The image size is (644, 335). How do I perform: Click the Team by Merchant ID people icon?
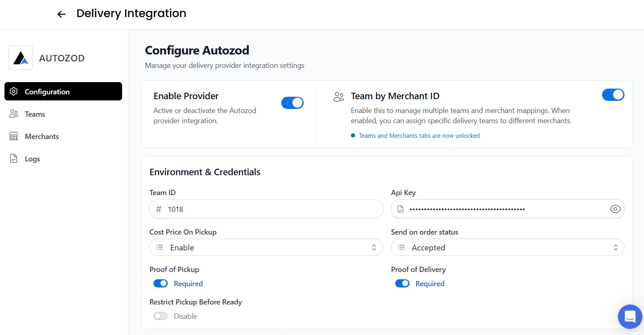[x=339, y=96]
